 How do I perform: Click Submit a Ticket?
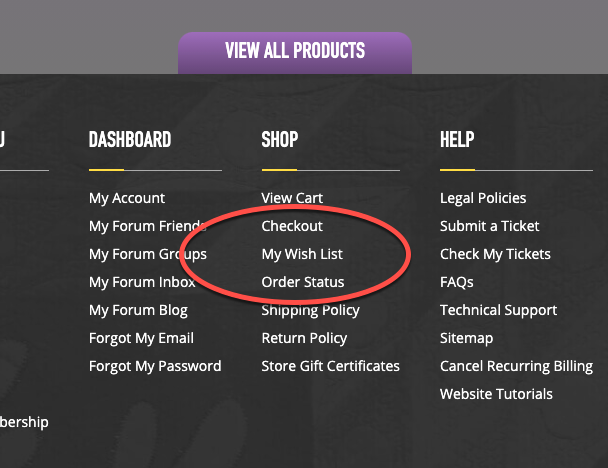pyautogui.click(x=489, y=226)
